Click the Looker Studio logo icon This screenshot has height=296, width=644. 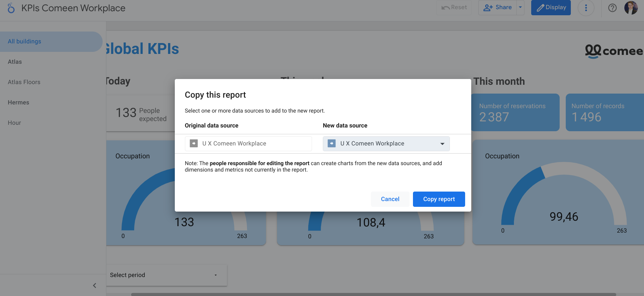(x=11, y=8)
